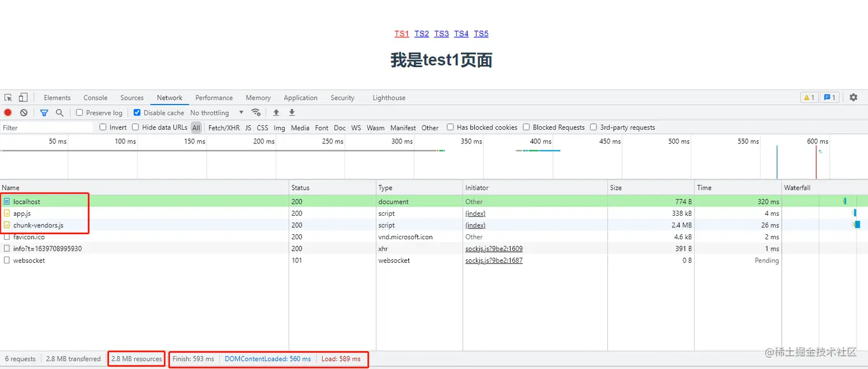This screenshot has height=369, width=868.
Task: Open the warnings badge showing 1
Action: coord(809,98)
